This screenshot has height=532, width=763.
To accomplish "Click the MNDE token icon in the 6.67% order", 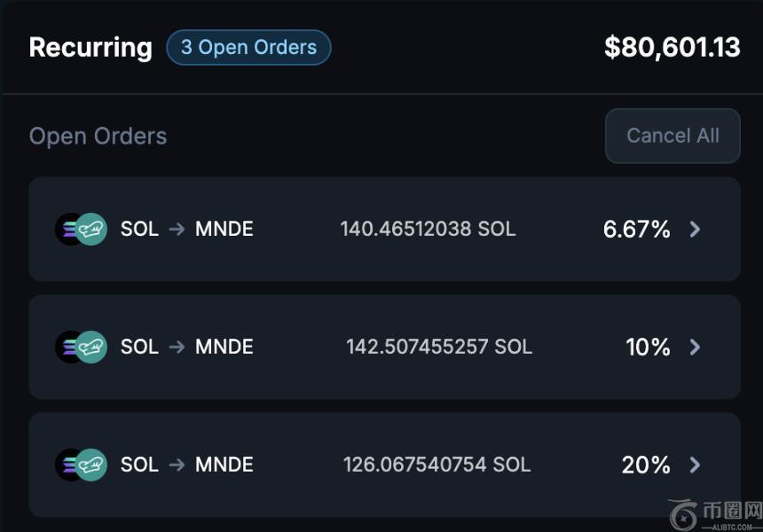I will click(91, 229).
